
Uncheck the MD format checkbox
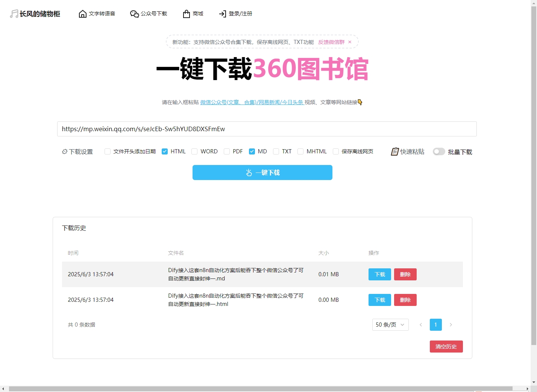[x=252, y=151]
